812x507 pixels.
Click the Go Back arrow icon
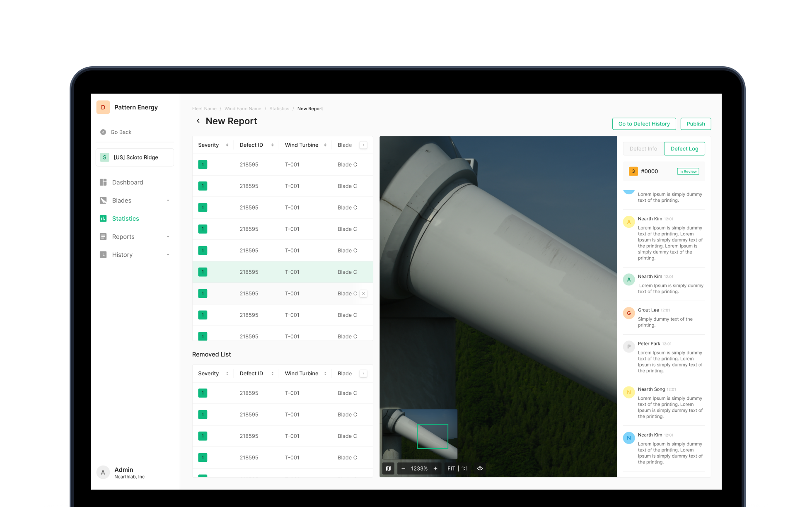pos(103,132)
